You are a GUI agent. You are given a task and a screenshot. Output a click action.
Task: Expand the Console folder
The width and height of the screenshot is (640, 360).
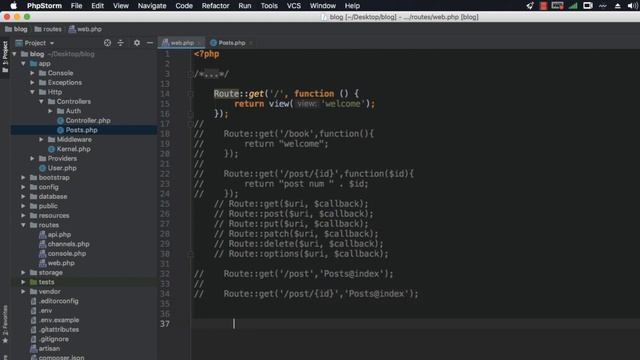point(32,73)
